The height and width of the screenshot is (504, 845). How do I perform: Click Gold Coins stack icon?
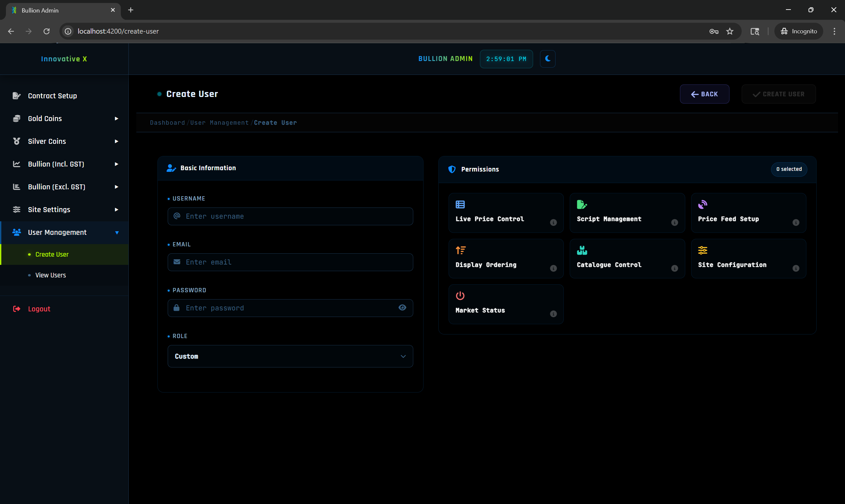[x=16, y=118]
